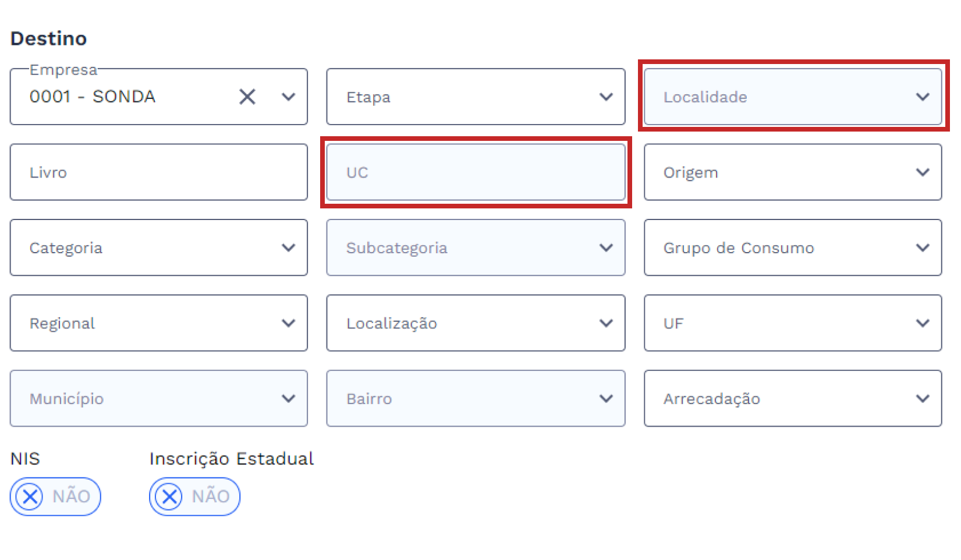Click the X circle icon on NIS toggle
The width and height of the screenshot is (961, 560).
pyautogui.click(x=29, y=497)
